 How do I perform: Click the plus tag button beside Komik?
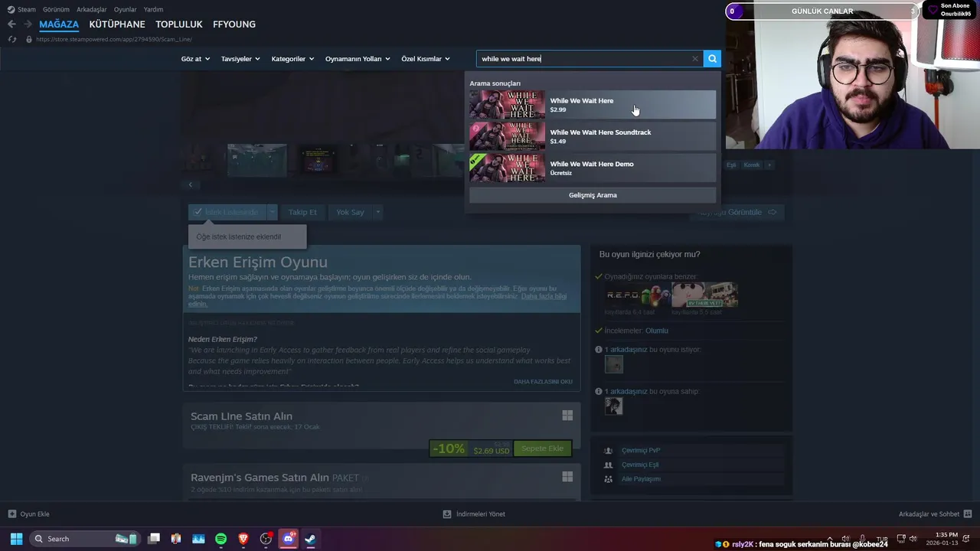pyautogui.click(x=769, y=165)
